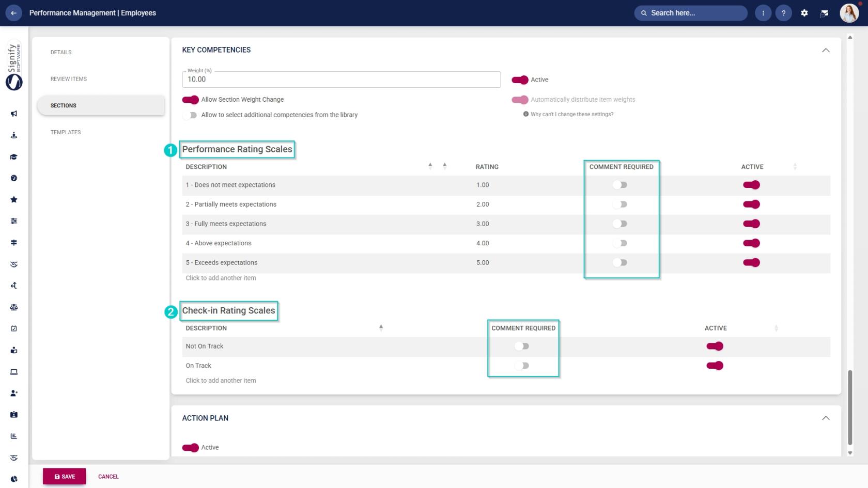Open the pie chart sidebar icon
The height and width of the screenshot is (488, 868).
[x=14, y=479]
